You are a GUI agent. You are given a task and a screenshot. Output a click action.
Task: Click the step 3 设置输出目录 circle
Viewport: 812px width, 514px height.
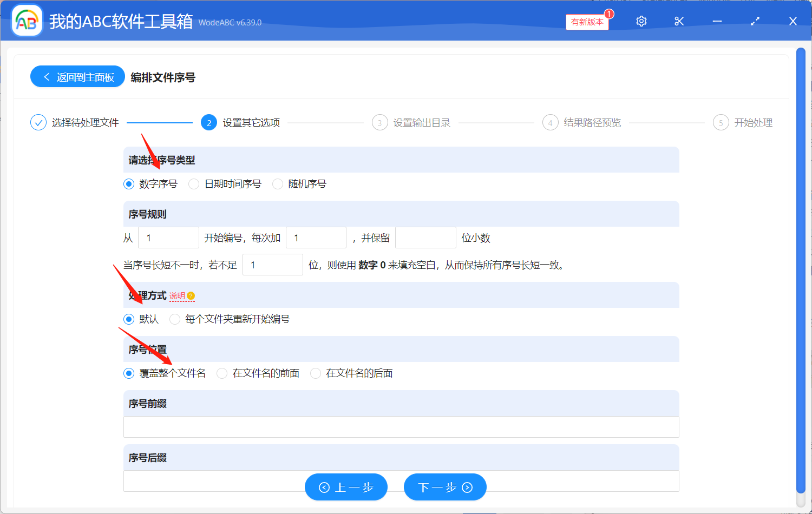click(379, 123)
